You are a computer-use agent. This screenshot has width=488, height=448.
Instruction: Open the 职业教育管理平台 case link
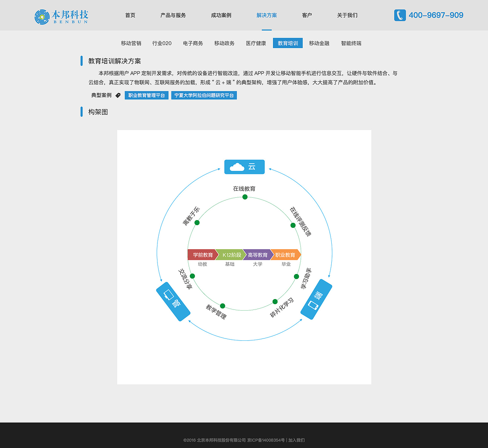coord(146,95)
